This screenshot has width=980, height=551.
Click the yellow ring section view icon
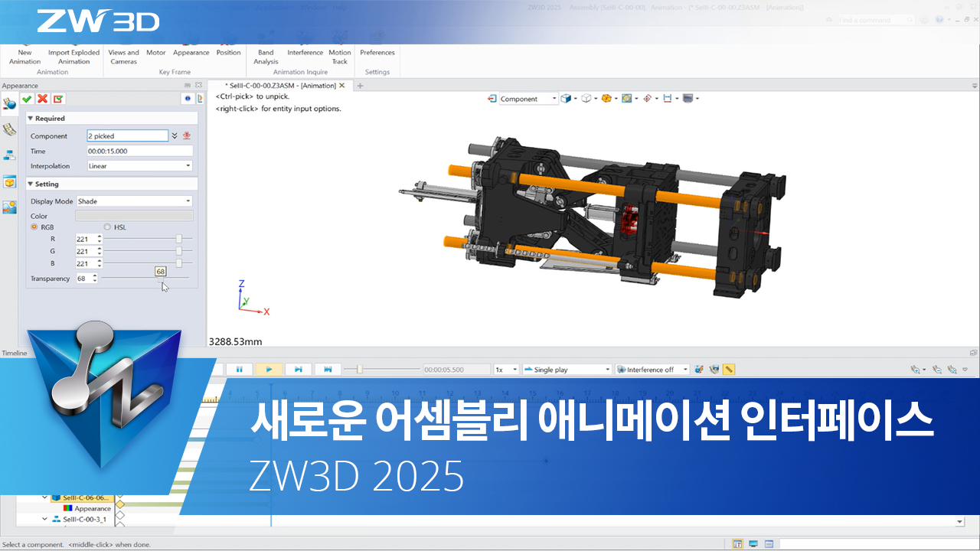(x=626, y=99)
